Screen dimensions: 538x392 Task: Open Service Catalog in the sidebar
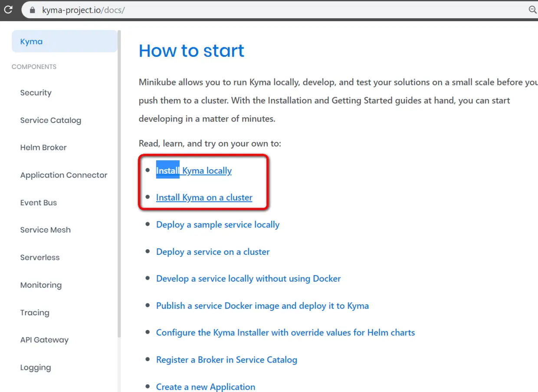click(50, 120)
